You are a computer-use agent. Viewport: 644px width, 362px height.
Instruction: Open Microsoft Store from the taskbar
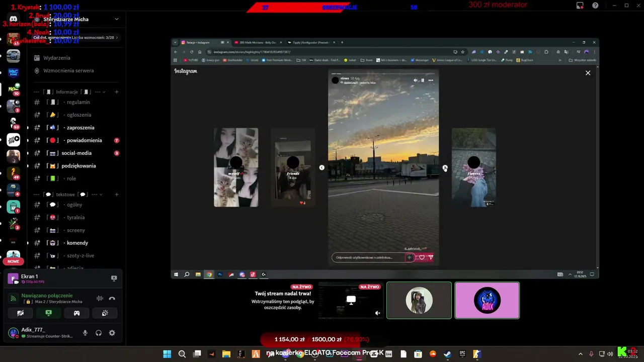tap(418, 354)
